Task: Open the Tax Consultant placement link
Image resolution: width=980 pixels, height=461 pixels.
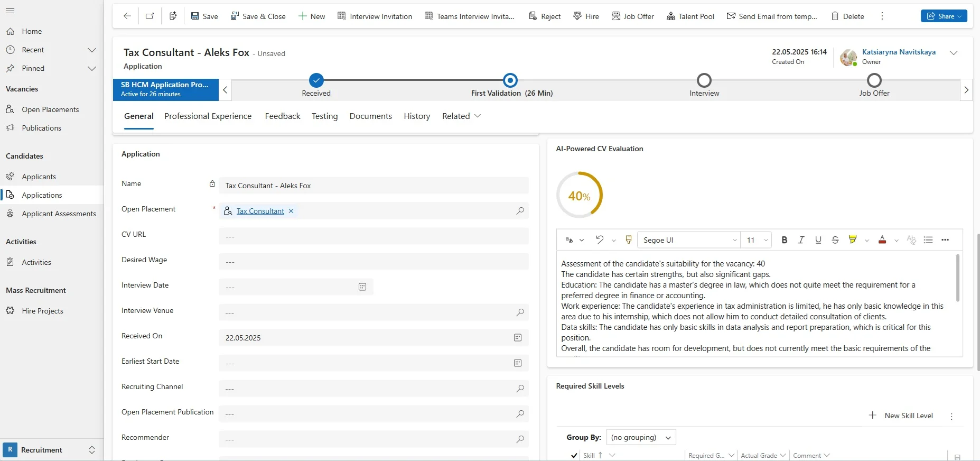Action: click(x=260, y=211)
